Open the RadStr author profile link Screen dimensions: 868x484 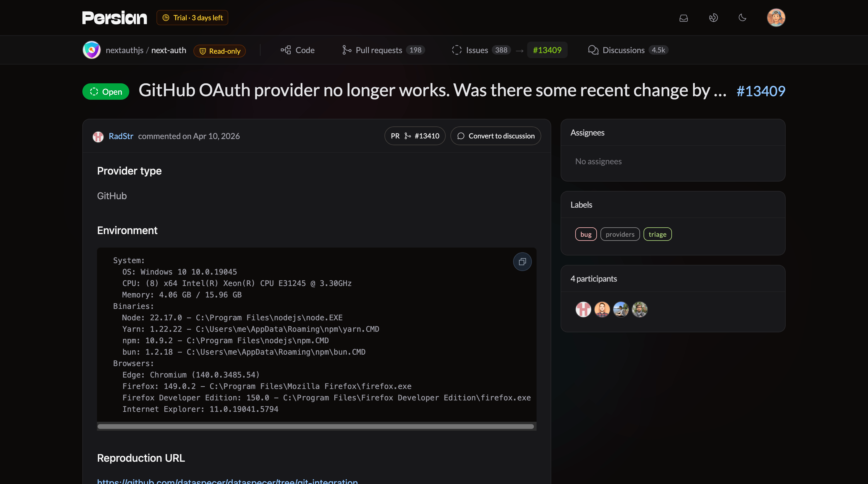click(121, 136)
